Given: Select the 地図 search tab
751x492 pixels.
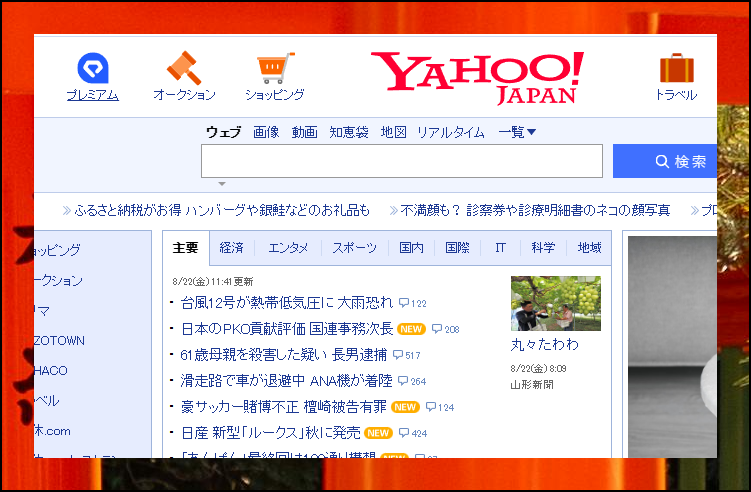Looking at the screenshot, I should [x=394, y=132].
